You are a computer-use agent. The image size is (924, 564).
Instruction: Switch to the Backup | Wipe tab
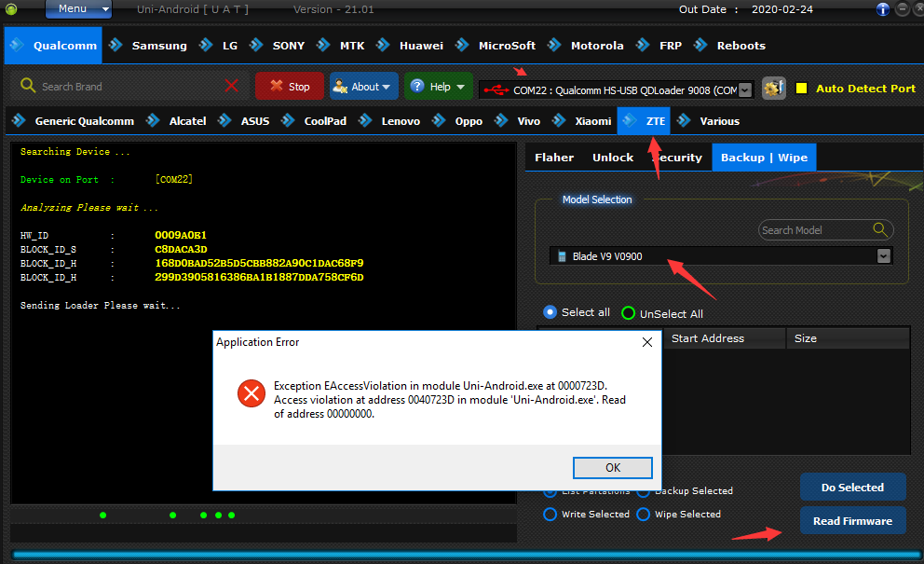[764, 158]
